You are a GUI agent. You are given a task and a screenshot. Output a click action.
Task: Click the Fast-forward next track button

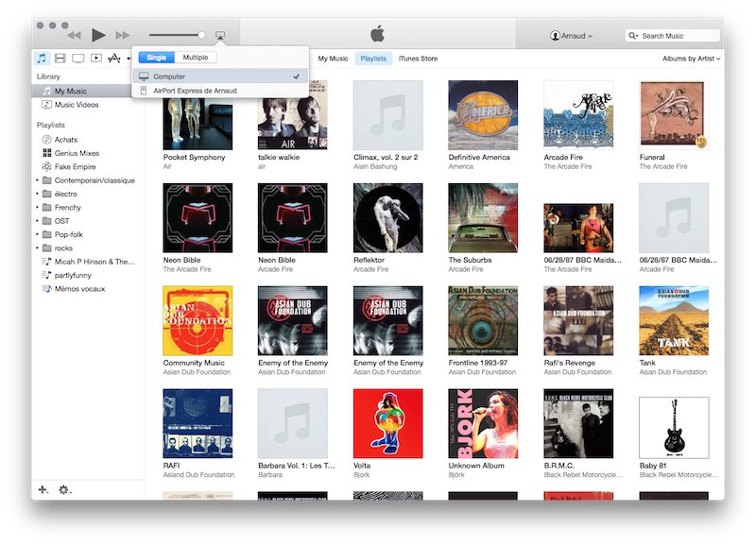(x=123, y=35)
